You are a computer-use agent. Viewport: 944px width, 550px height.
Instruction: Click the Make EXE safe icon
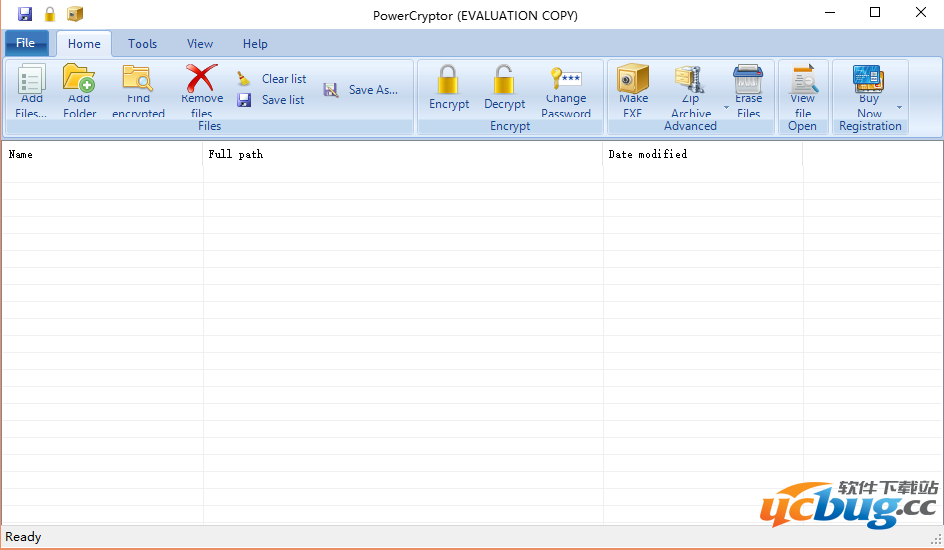tap(633, 79)
